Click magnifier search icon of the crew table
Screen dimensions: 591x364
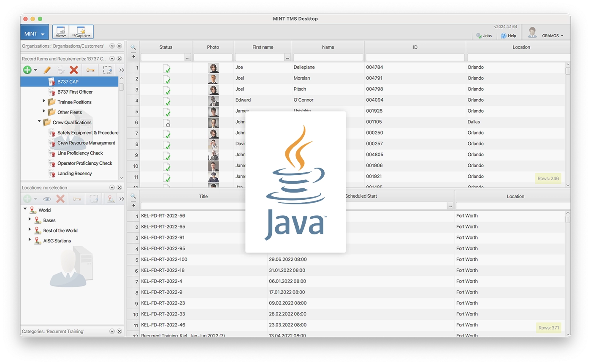point(133,47)
